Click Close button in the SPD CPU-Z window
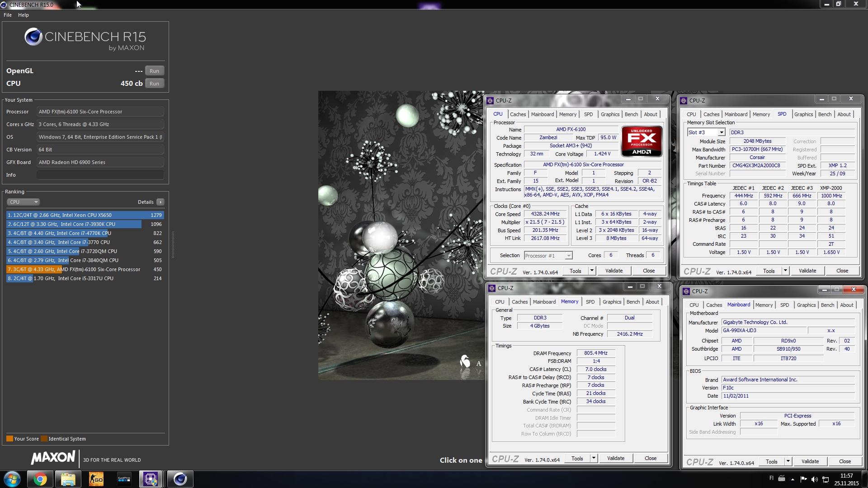Image resolution: width=868 pixels, height=488 pixels. coord(842,271)
